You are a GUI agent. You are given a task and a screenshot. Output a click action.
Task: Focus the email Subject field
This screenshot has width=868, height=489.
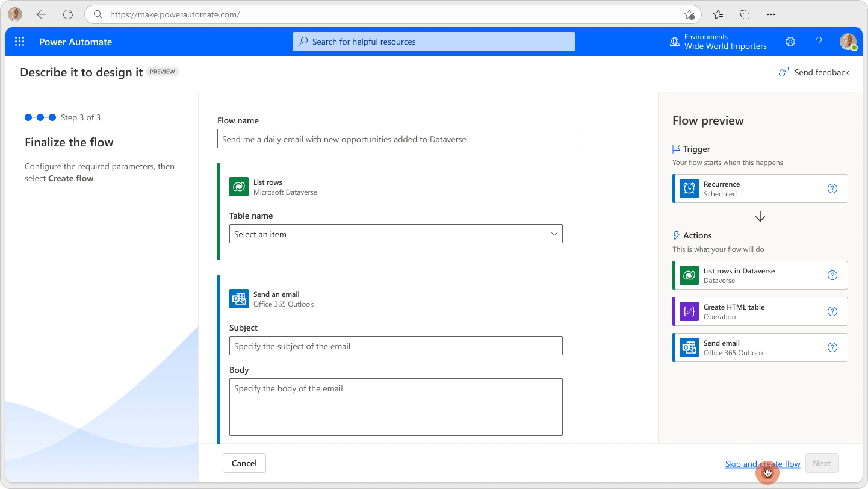395,346
